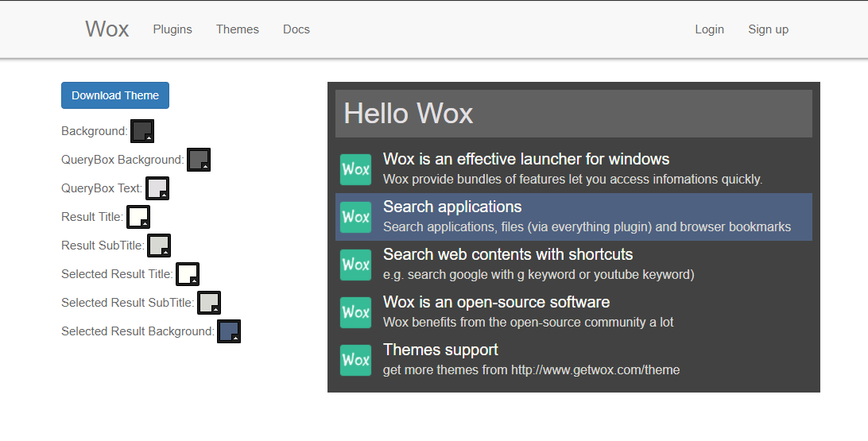This screenshot has width=868, height=441.
Task: Select 'Wox is an effective launcher for windows'
Action: point(526,160)
